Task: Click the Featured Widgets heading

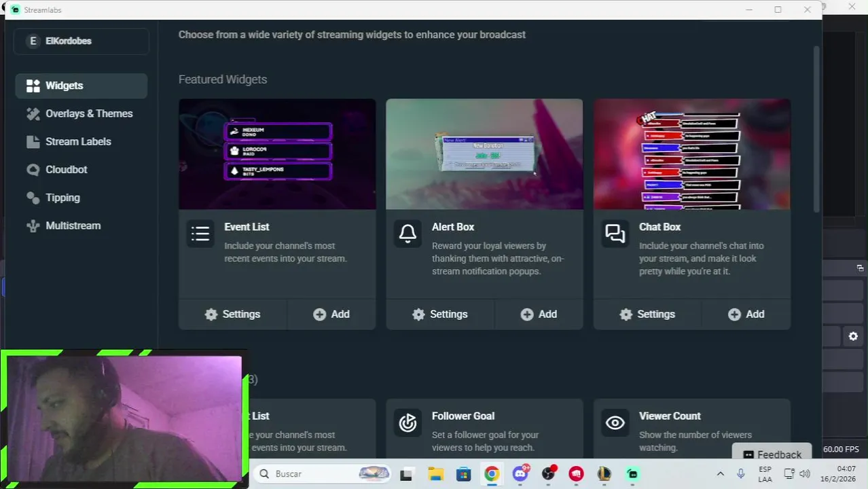Action: pos(223,79)
